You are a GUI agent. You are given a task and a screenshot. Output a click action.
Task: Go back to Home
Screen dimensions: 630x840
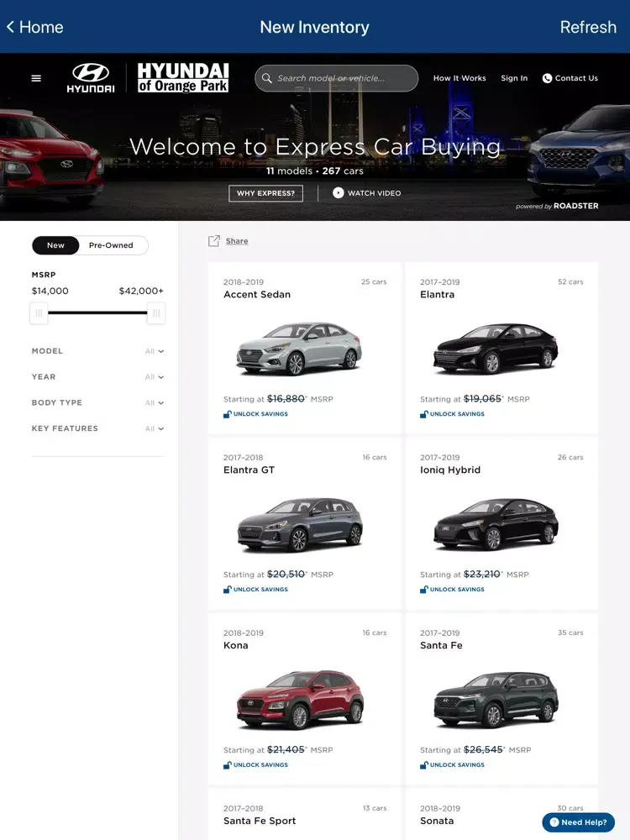pyautogui.click(x=34, y=27)
